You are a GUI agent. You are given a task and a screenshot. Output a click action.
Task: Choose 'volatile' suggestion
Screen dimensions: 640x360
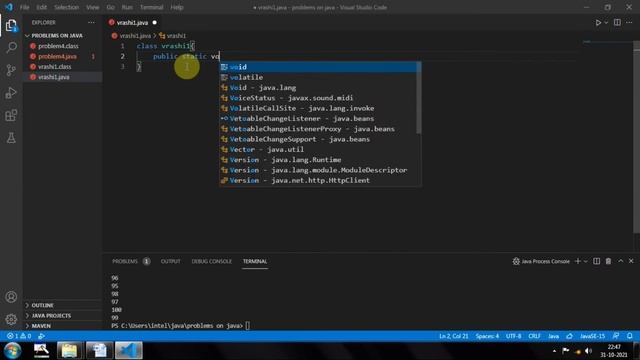(318, 77)
